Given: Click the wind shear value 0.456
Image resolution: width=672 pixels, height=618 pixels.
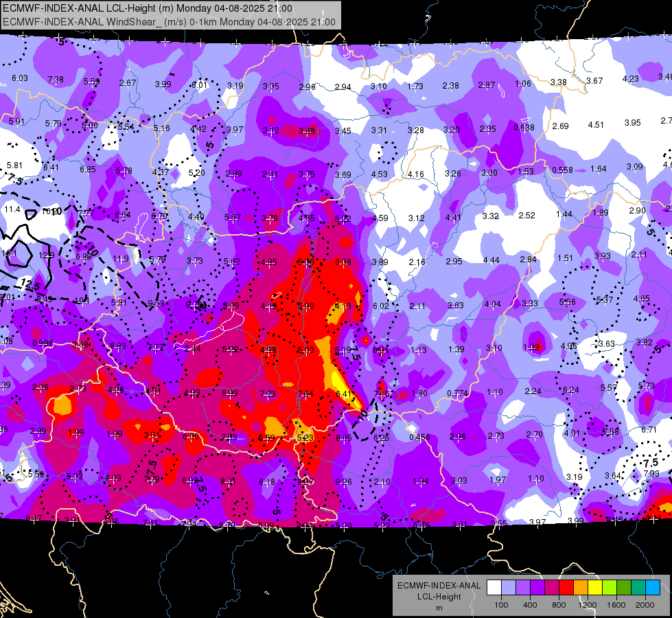Looking at the screenshot, I should 419,437.
